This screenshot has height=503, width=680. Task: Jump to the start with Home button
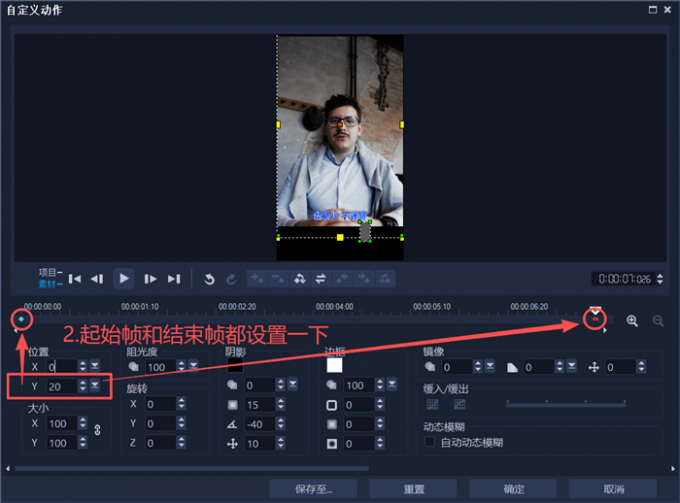pos(75,279)
